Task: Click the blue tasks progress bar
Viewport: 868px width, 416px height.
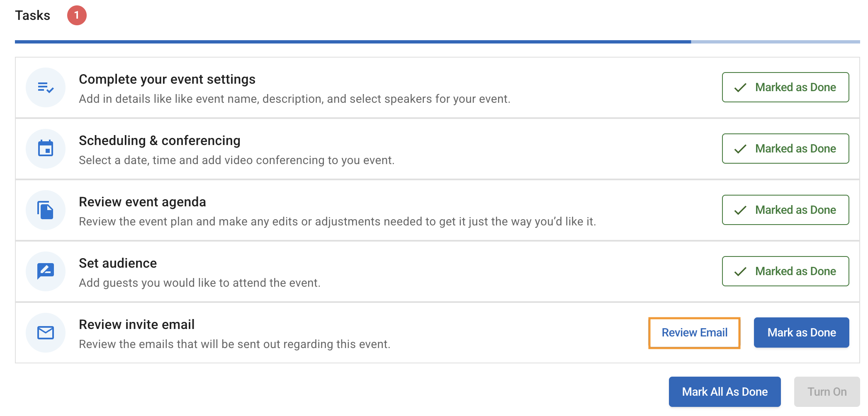Action: pos(353,42)
